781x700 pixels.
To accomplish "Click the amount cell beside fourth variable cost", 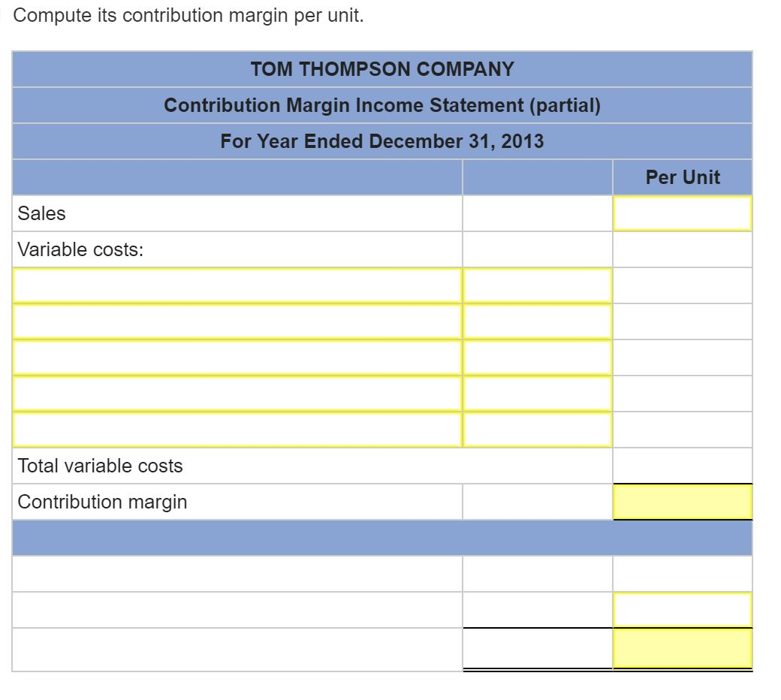I will [537, 394].
